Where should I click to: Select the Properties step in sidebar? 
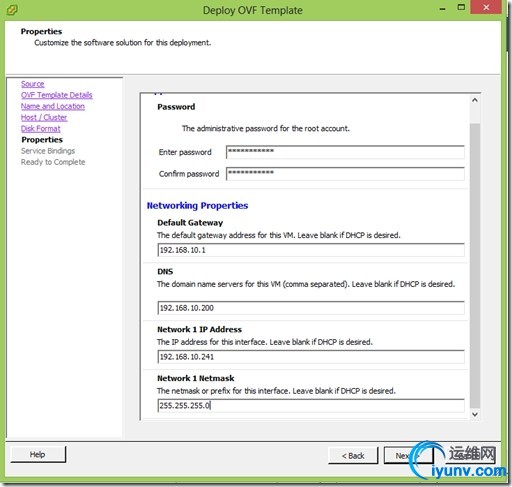pos(42,140)
